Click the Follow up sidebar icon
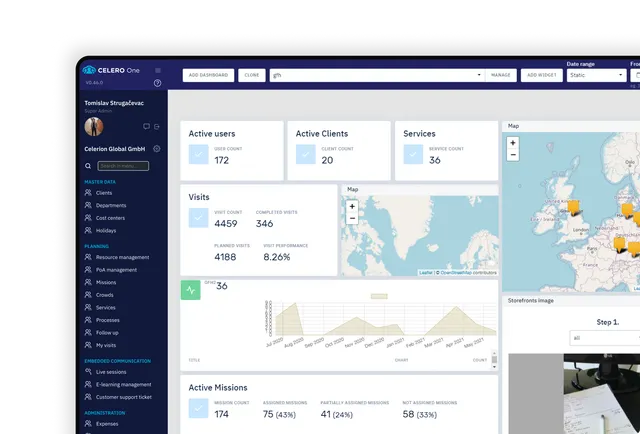The width and height of the screenshot is (640, 434). click(x=88, y=332)
